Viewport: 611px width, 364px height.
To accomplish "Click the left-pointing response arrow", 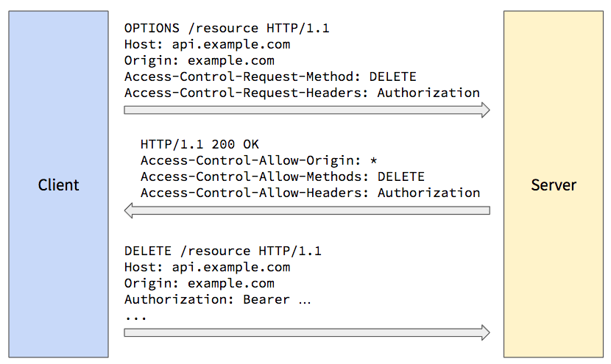I will (307, 210).
